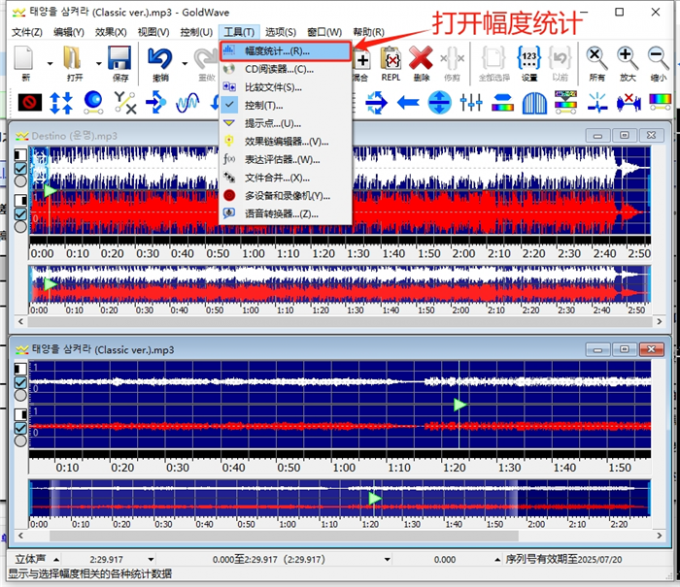680x587 pixels.
Task: Click the REPL replace clipboard icon
Action: click(391, 58)
